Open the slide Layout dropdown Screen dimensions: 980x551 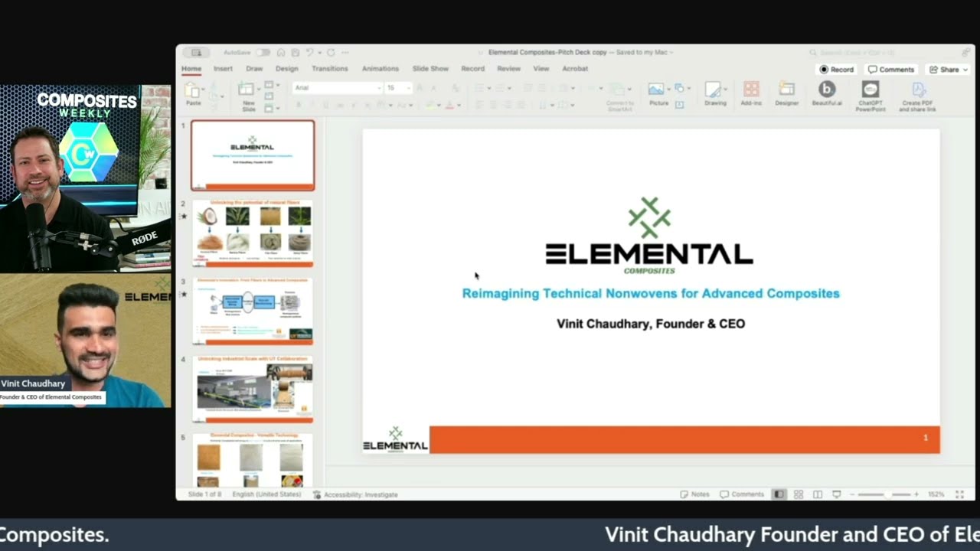click(272, 85)
